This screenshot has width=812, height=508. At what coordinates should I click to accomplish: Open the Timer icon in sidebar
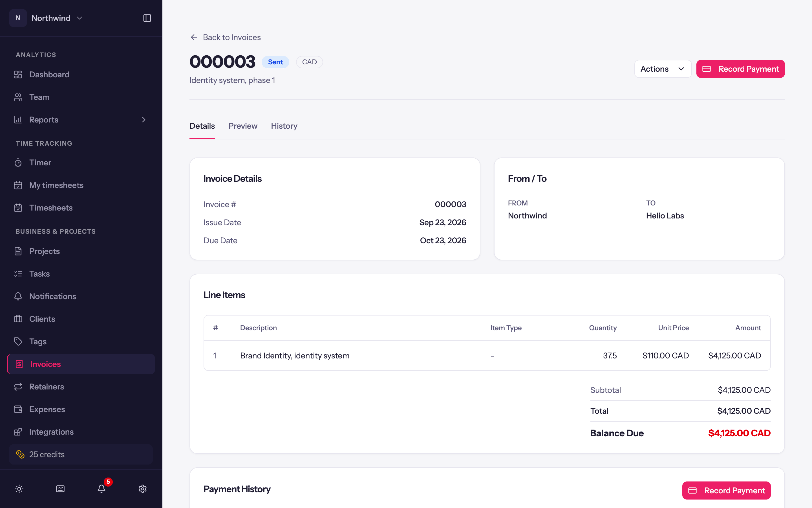coord(18,163)
